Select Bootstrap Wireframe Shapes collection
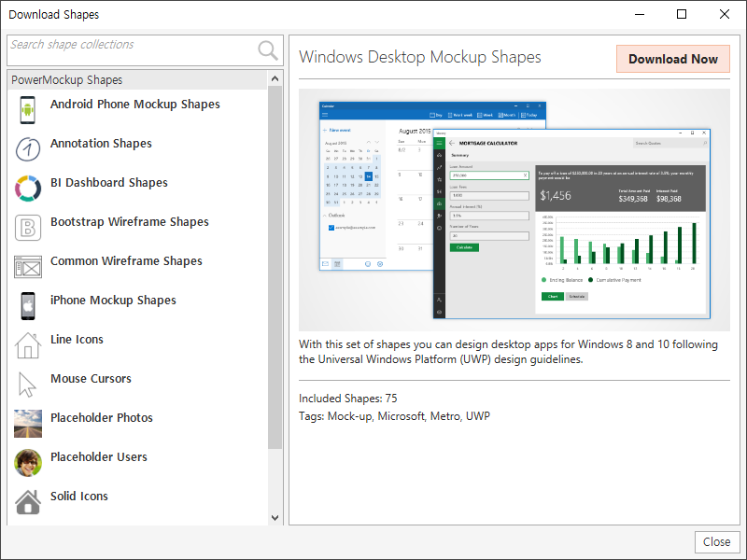Image resolution: width=747 pixels, height=560 pixels. [x=137, y=228]
